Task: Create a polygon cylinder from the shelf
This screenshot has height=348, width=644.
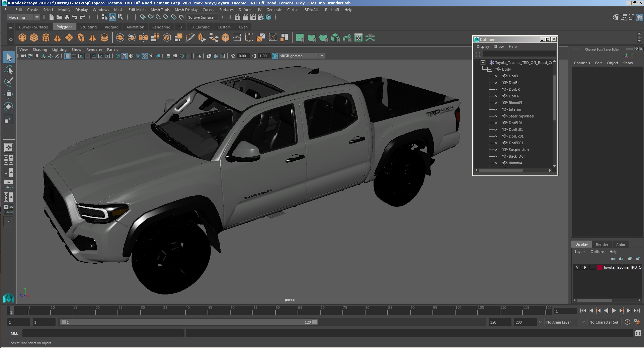Action: click(x=46, y=38)
